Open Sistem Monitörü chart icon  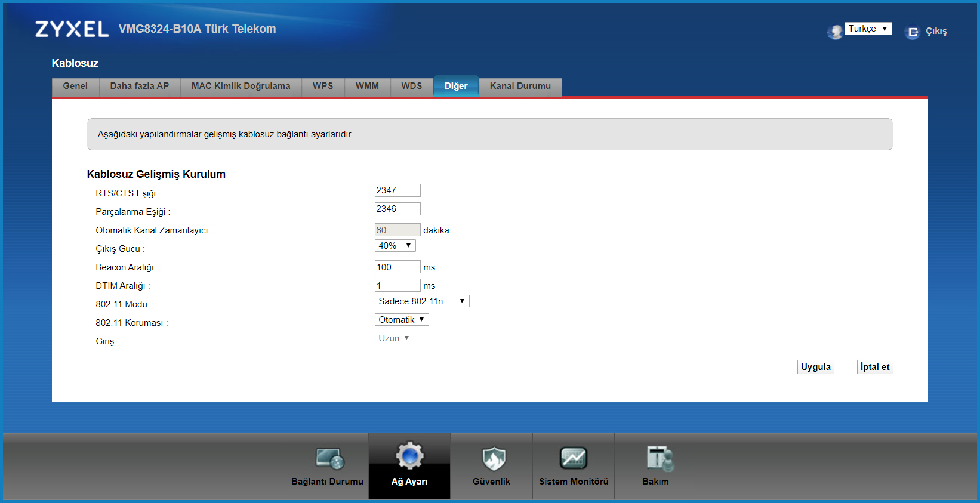point(573,458)
